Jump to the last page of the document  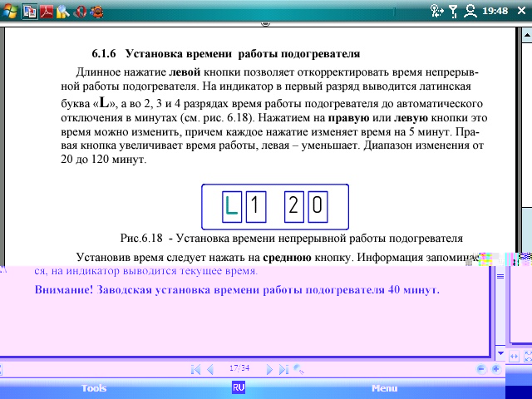click(283, 369)
